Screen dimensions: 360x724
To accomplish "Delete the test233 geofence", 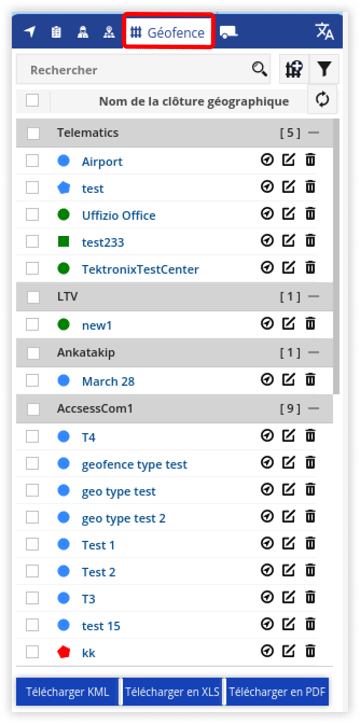I will coord(311,241).
